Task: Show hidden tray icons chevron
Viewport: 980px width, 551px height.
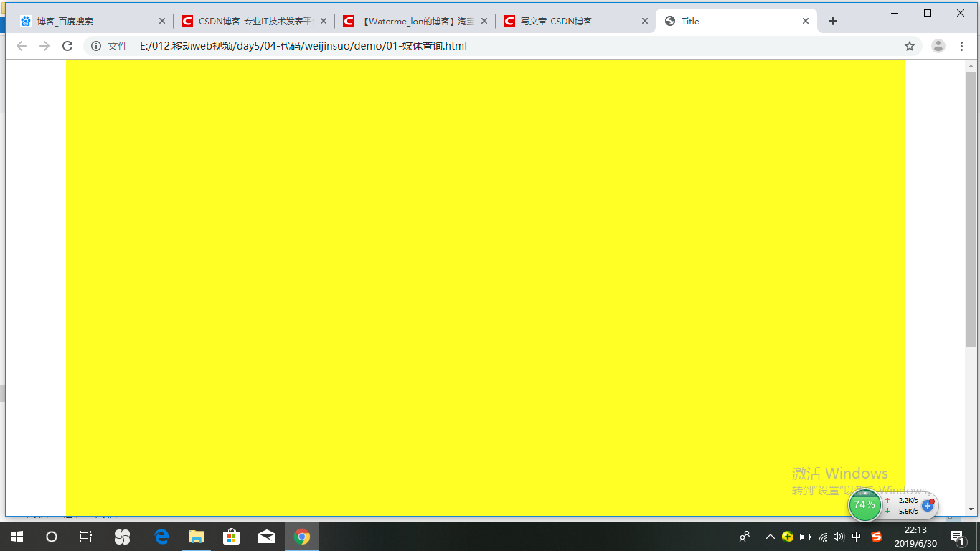Action: 771,537
